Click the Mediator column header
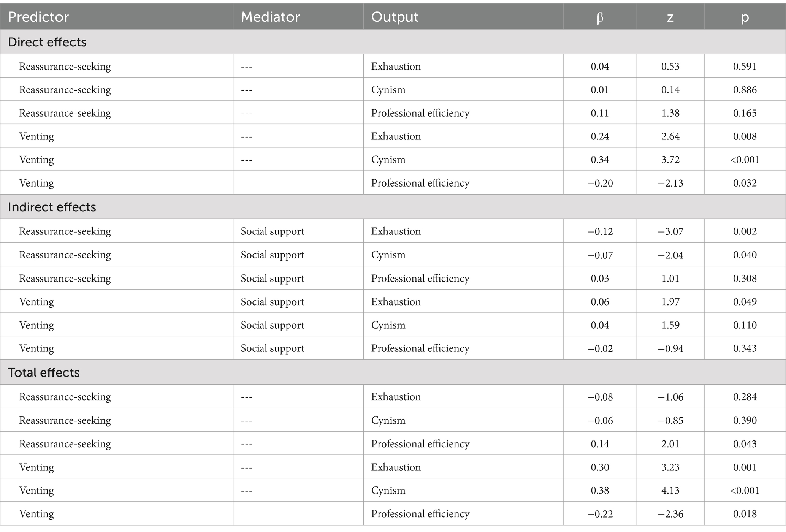The image size is (786, 532). 270,17
